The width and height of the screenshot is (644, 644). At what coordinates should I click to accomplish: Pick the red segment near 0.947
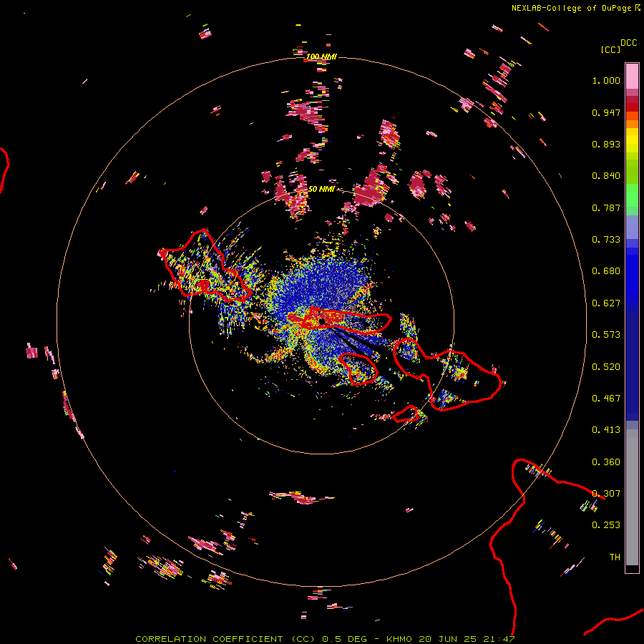(x=632, y=107)
